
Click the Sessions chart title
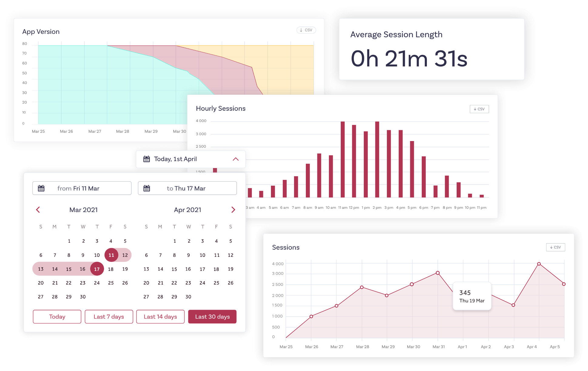(x=286, y=247)
